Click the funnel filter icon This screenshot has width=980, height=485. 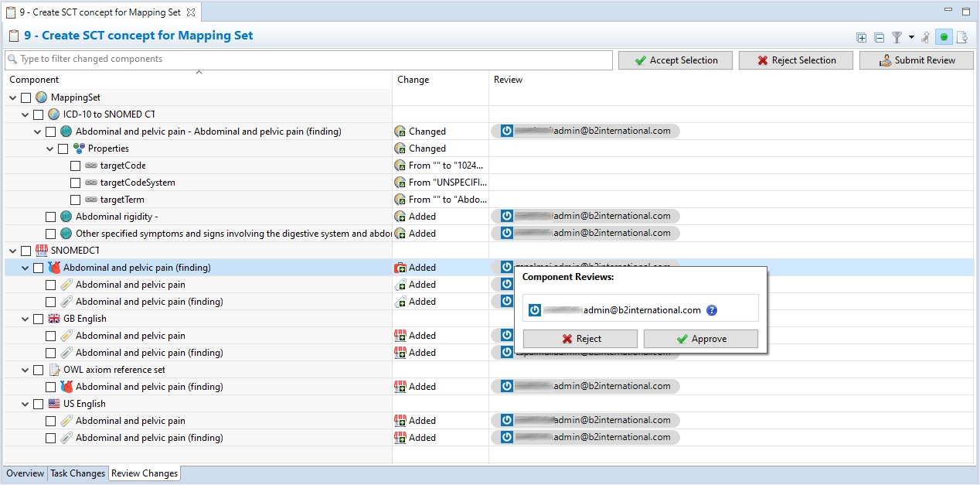(x=897, y=37)
